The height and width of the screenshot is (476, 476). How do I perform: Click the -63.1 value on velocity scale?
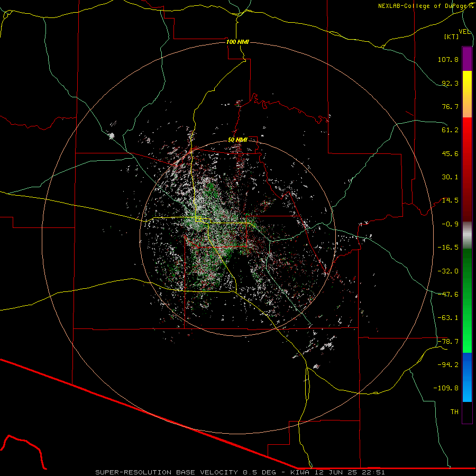(448, 318)
